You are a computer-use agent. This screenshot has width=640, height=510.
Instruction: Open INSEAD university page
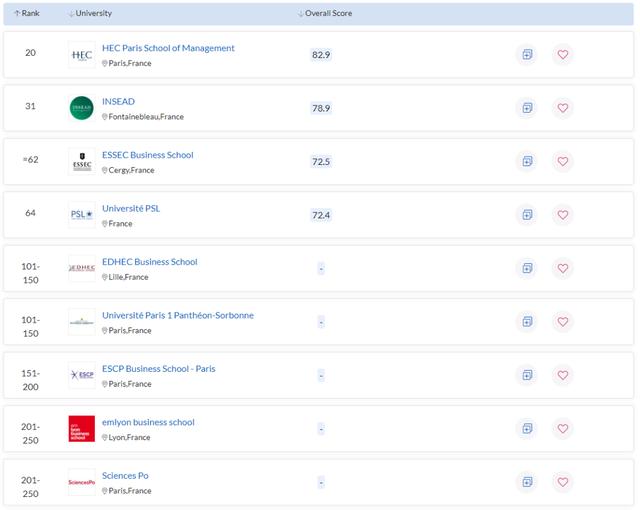[x=118, y=101]
